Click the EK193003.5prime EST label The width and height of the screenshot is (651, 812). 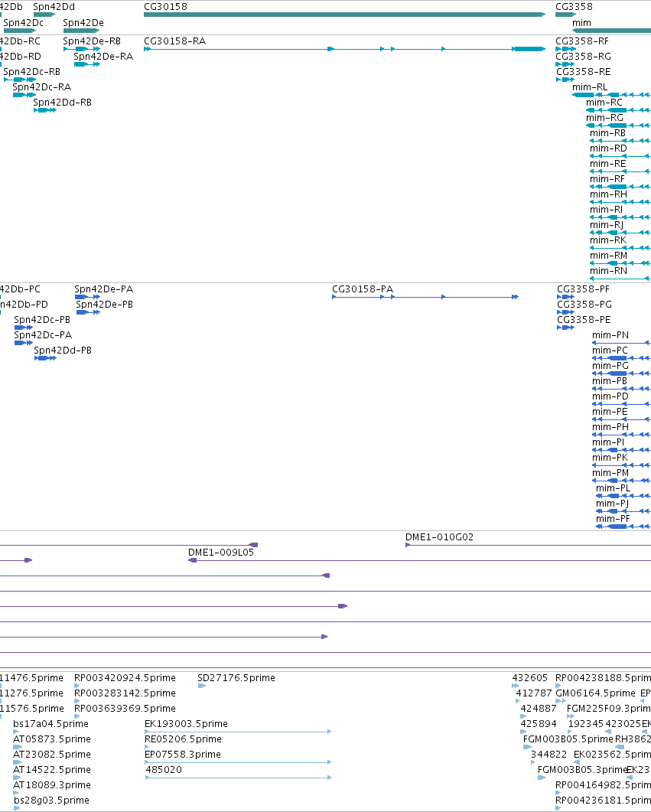click(x=187, y=723)
